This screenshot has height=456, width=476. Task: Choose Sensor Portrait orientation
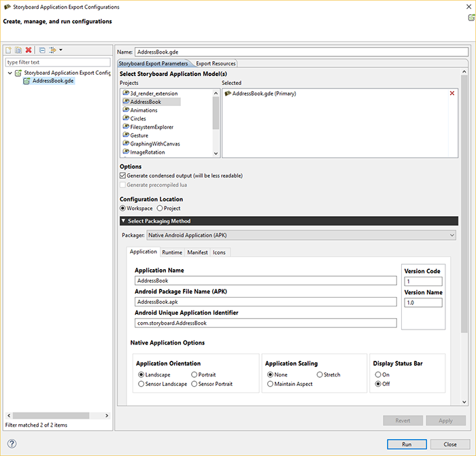pyautogui.click(x=194, y=384)
